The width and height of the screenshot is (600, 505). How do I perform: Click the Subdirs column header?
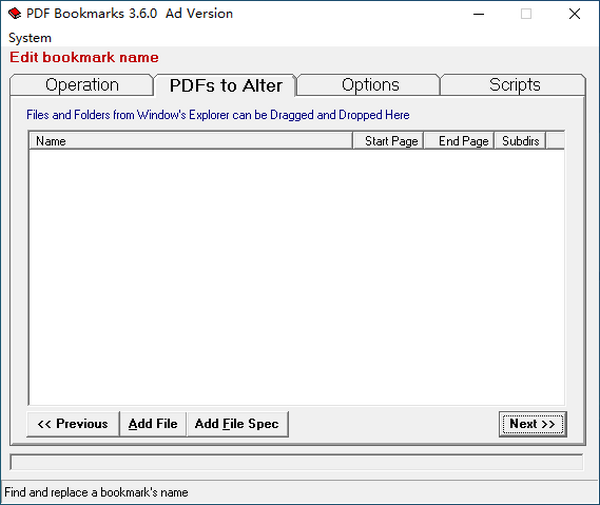point(520,141)
